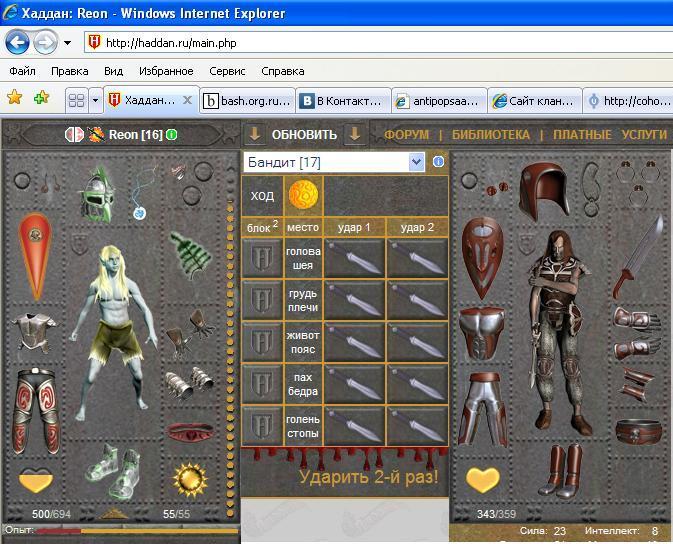The image size is (673, 544).
Task: Toggle block for живот пояс
Action: 262,342
